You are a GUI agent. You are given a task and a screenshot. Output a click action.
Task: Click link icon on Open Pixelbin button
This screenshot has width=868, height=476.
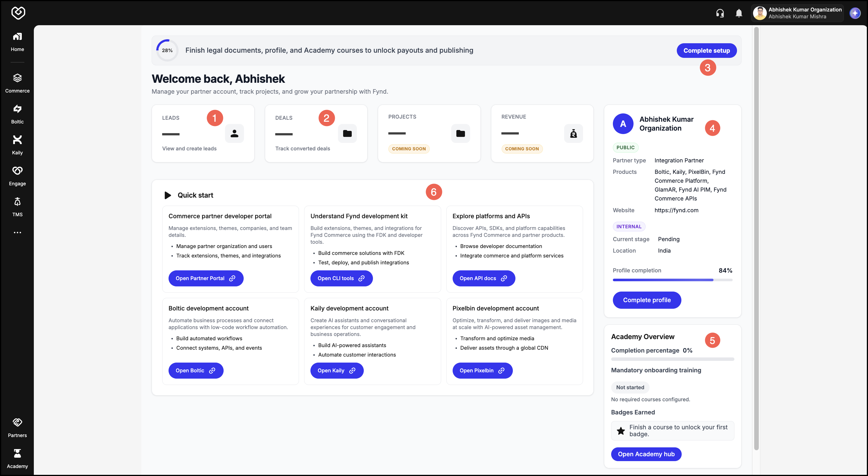[501, 371]
